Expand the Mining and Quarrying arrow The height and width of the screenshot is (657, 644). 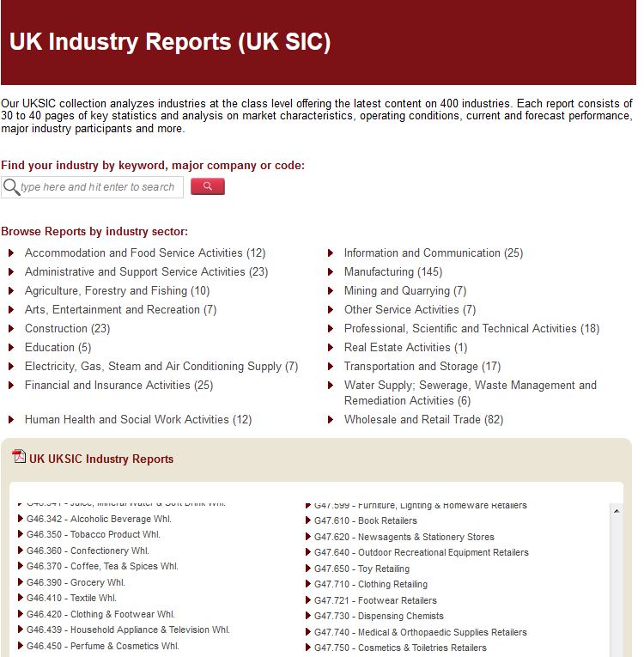[331, 291]
